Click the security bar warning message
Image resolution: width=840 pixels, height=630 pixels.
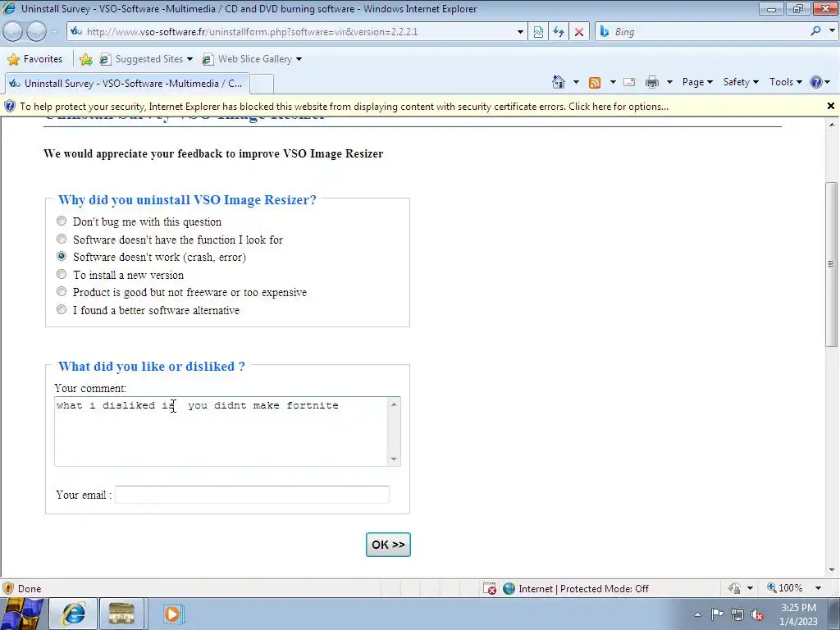[344, 106]
